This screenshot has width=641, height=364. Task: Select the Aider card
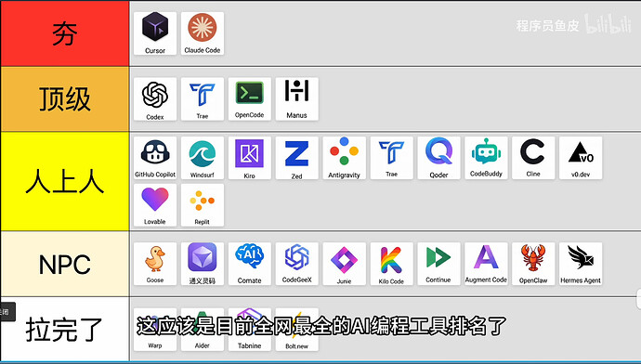203,330
